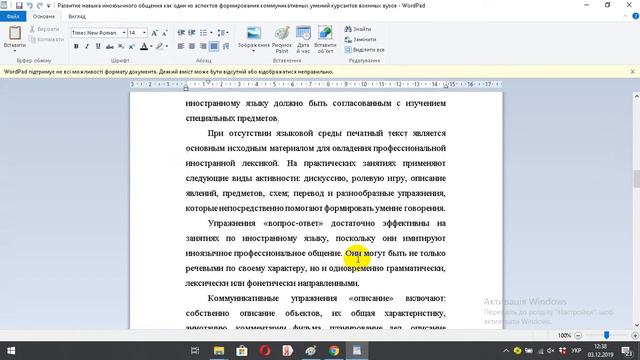The image size is (640, 360).
Task: Click Cut (Вирізати) in the clipboard group
Action: click(x=44, y=29)
